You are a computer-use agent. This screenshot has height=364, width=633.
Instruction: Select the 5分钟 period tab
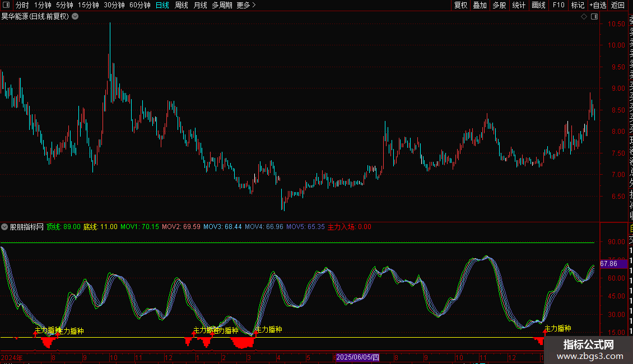click(64, 5)
